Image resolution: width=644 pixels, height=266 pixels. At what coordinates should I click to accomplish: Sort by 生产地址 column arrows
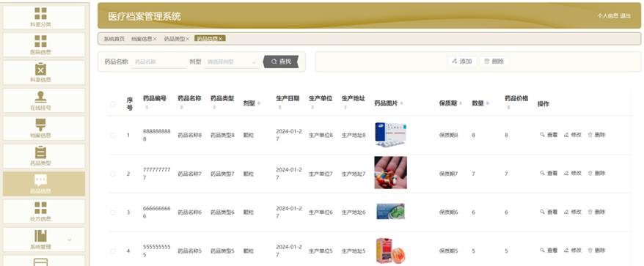pyautogui.click(x=345, y=108)
